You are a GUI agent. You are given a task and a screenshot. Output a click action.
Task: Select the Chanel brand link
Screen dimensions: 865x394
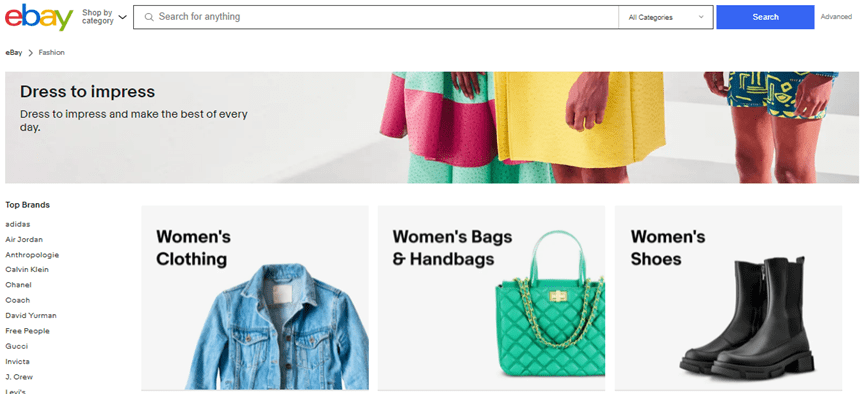[18, 285]
